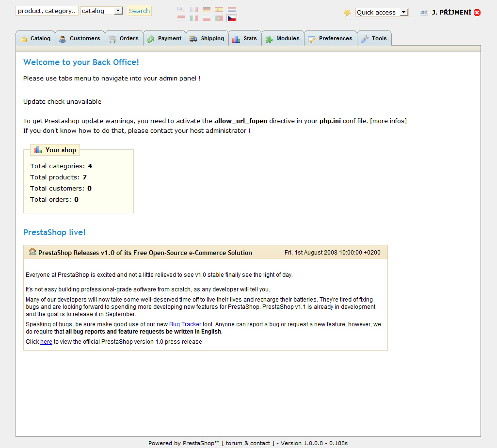Viewport: 497px width, 448px height.
Task: Click the 'Update check unavailable' message
Action: 62,102
